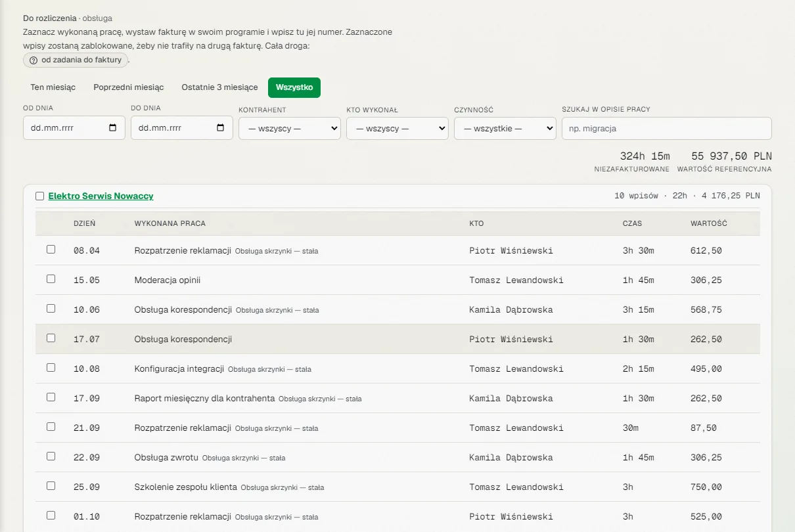Viewport: 795px width, 532px height.
Task: Open the Kontrahent dropdown
Action: (290, 128)
